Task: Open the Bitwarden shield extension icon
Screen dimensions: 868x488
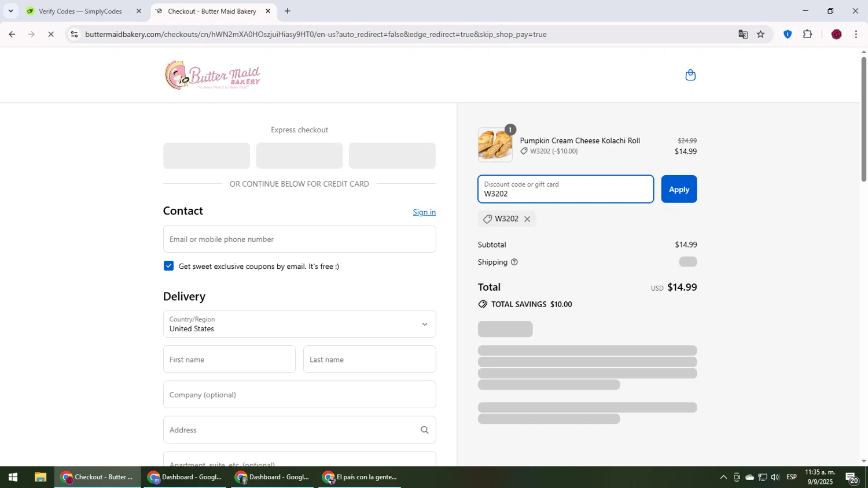Action: point(787,35)
